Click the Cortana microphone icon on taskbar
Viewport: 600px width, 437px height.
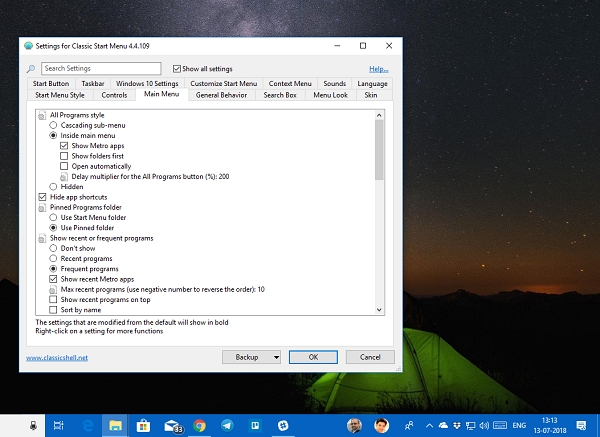(34, 425)
